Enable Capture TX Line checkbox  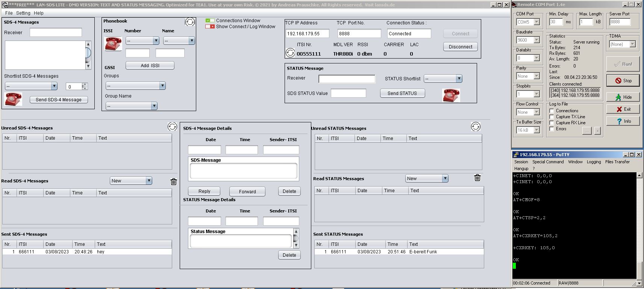(x=552, y=117)
